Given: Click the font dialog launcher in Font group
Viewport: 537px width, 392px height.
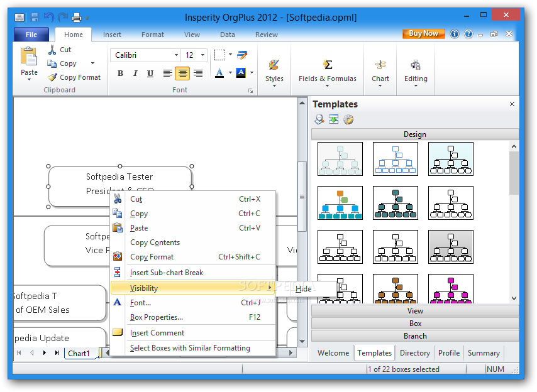Looking at the screenshot, I should (x=251, y=91).
